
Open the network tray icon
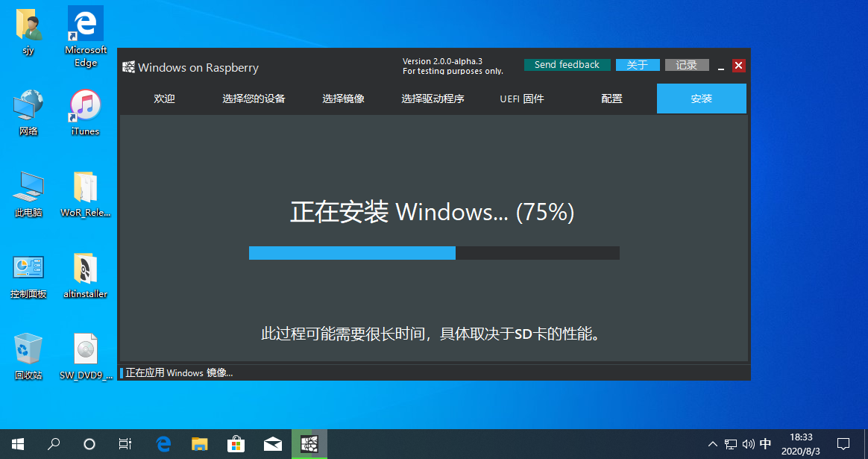[x=731, y=444]
